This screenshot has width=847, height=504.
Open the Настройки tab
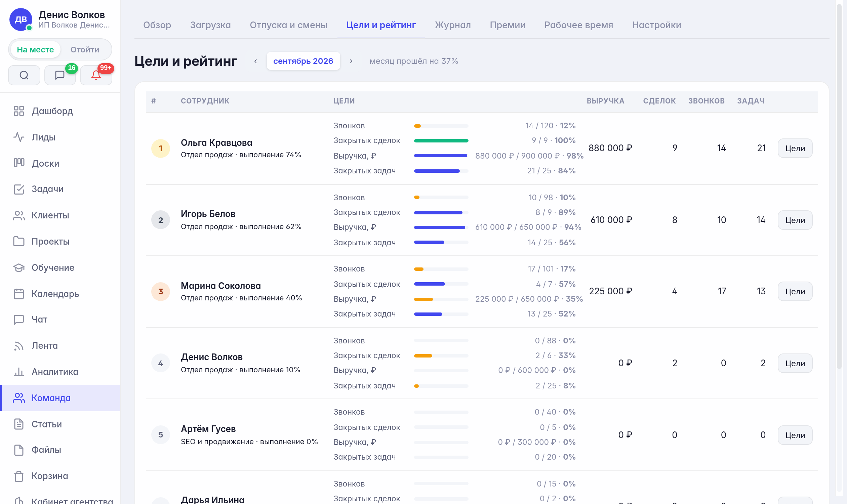point(656,25)
